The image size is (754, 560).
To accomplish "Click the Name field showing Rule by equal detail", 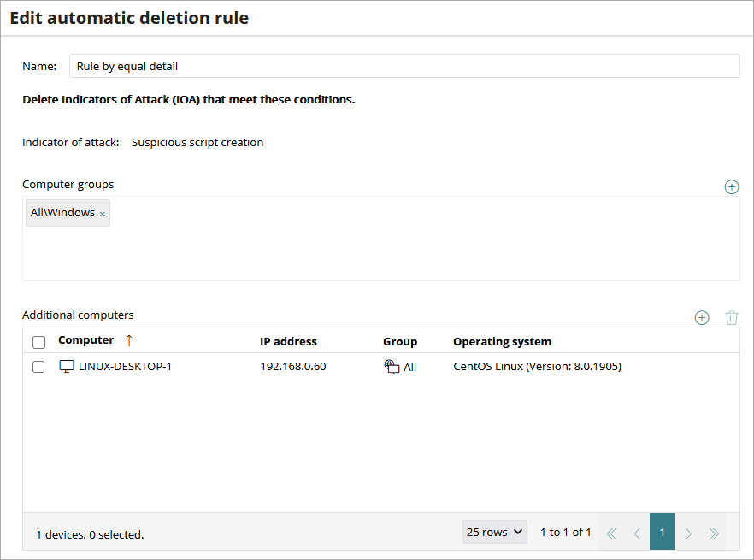I will [x=342, y=66].
